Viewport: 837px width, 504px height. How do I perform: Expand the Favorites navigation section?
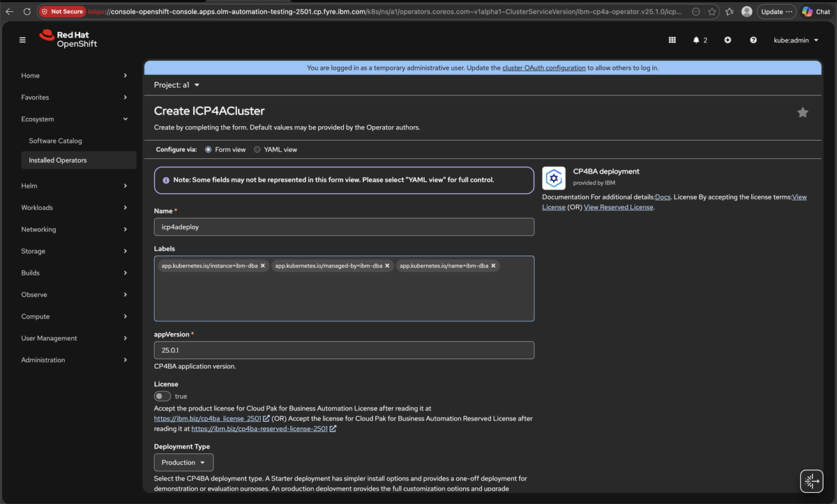click(x=74, y=97)
